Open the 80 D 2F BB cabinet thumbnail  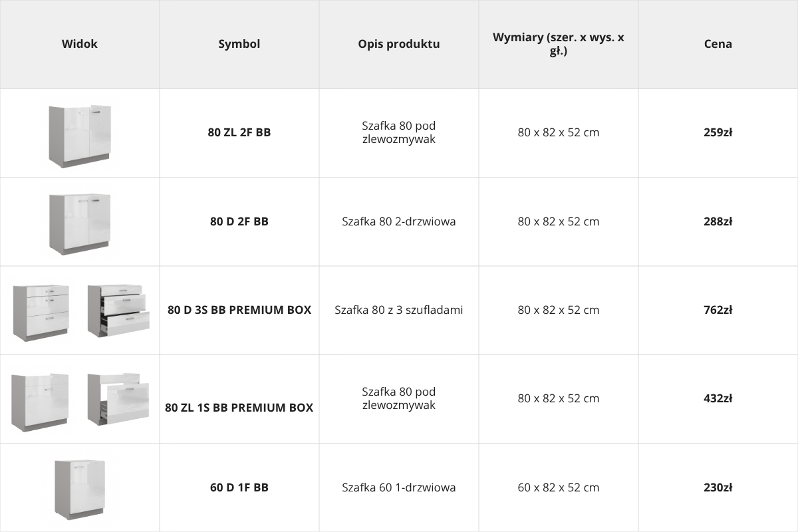click(80, 224)
